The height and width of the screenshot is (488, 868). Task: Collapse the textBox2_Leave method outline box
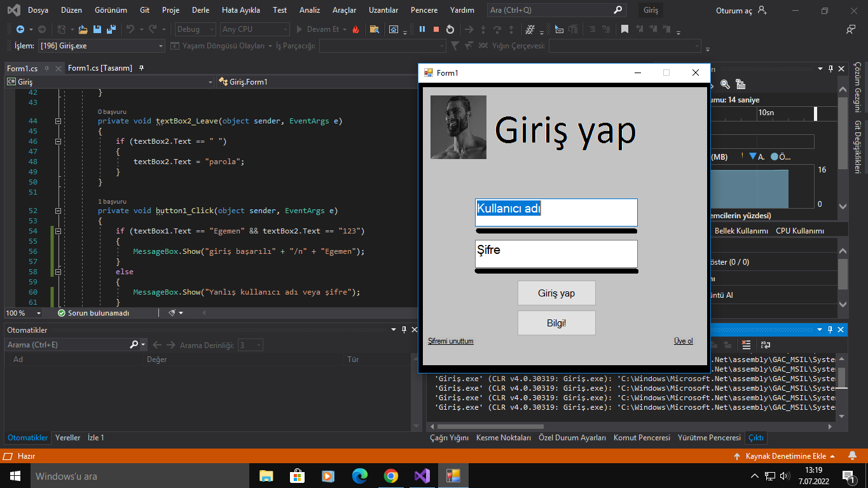(x=58, y=121)
